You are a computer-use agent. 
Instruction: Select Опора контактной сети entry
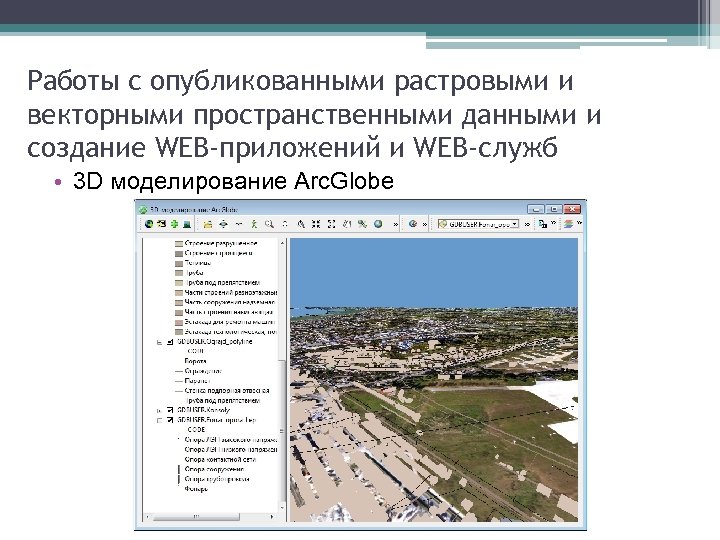pos(220,460)
